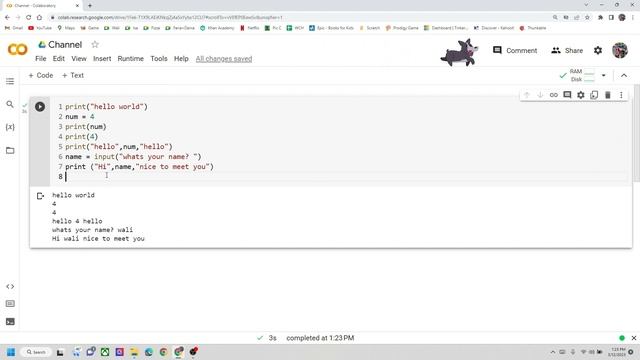Open the table of contents sidebar icon
The height and width of the screenshot is (360, 640).
[x=10, y=81]
